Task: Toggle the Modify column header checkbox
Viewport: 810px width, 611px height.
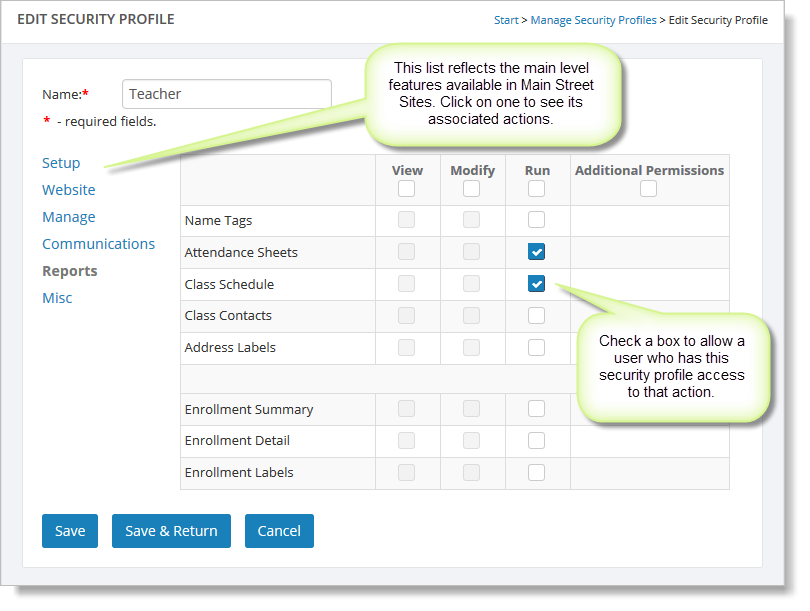Action: coord(472,189)
